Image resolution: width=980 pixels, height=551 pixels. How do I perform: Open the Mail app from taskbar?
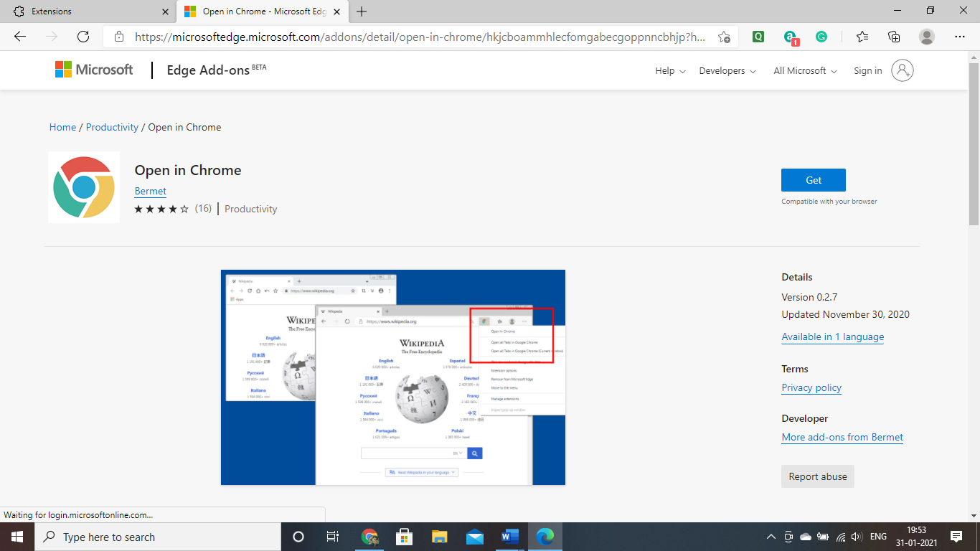pos(475,537)
